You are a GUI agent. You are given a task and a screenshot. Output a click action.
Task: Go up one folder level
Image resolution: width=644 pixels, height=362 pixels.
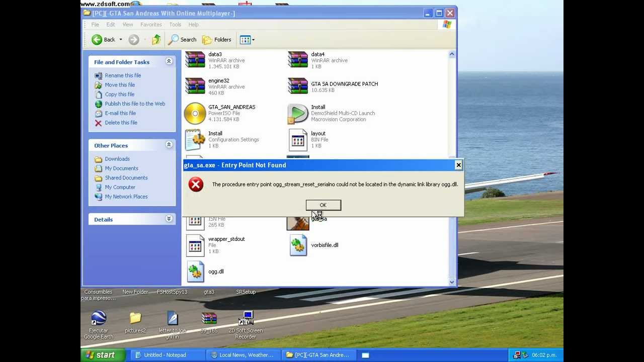[x=156, y=40]
